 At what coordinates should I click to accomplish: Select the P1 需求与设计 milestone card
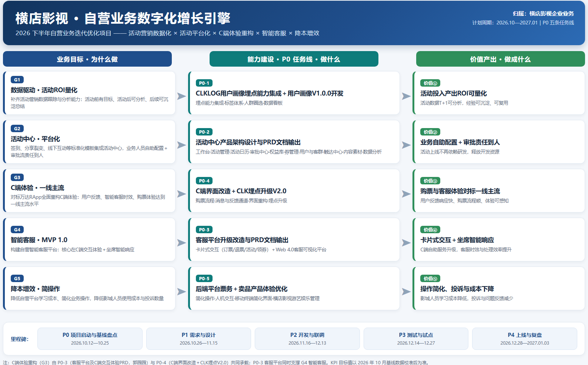(198, 339)
